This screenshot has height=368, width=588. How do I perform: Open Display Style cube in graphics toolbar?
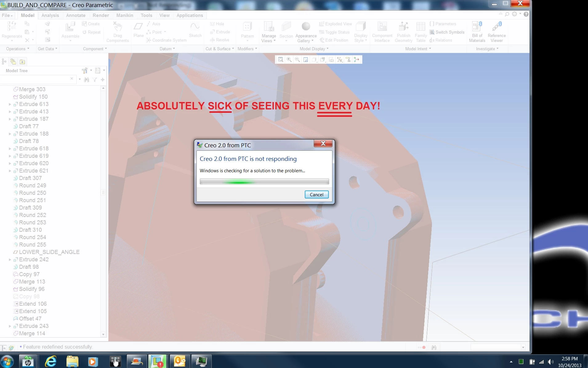(314, 59)
